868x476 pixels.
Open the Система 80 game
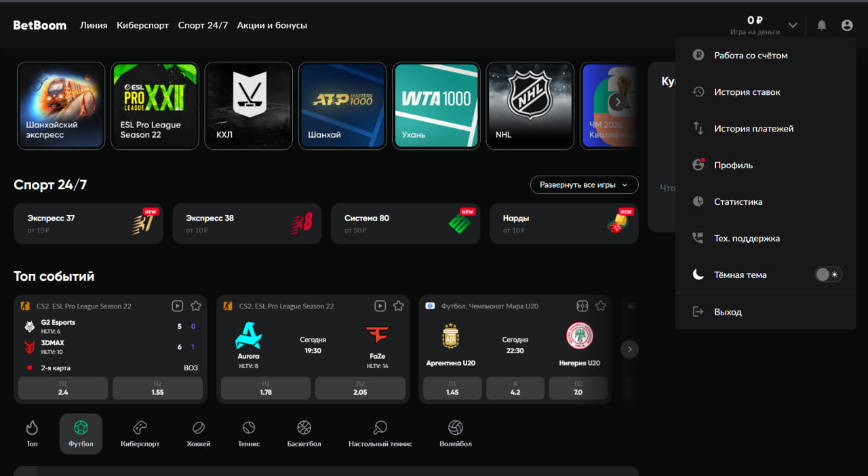[406, 224]
